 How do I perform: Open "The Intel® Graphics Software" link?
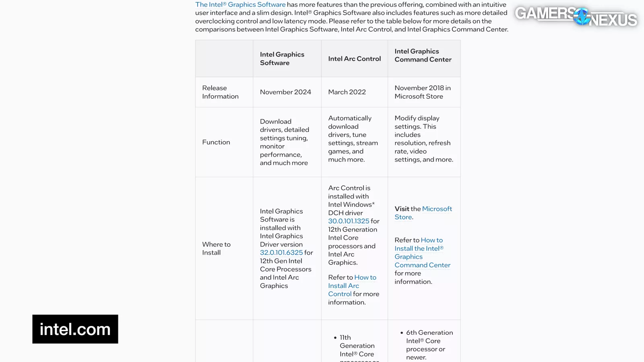[x=240, y=5]
